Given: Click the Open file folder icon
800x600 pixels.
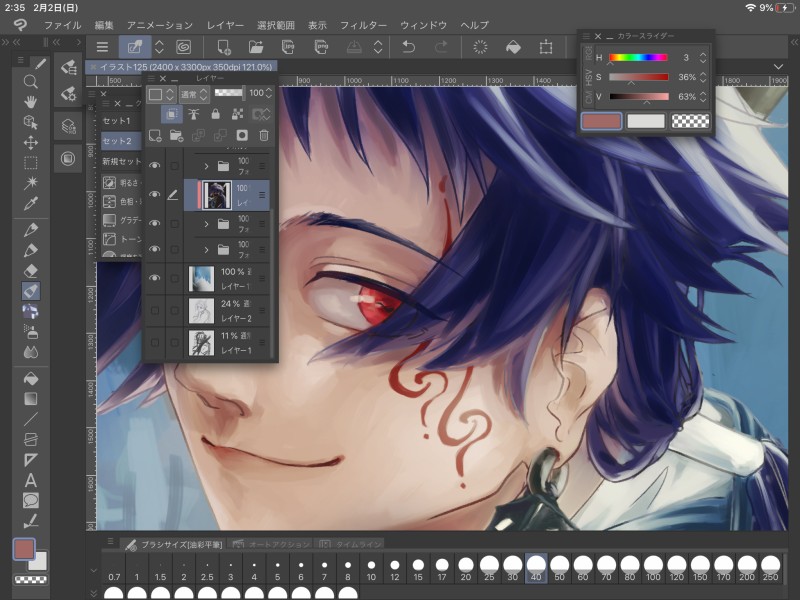Looking at the screenshot, I should click(256, 47).
